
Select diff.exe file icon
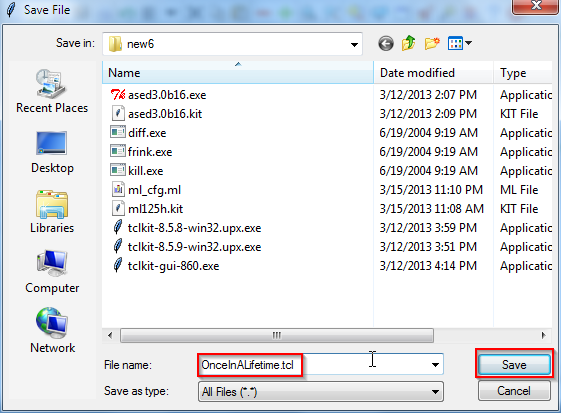(118, 132)
